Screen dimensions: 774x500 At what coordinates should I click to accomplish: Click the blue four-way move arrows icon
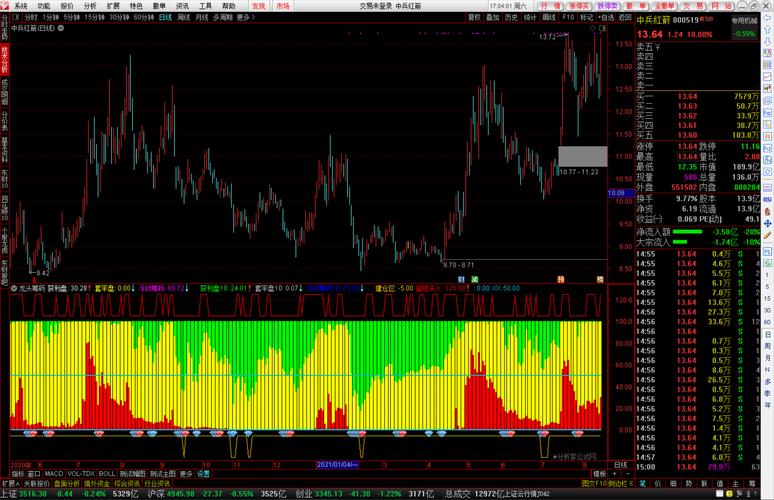pos(768,223)
